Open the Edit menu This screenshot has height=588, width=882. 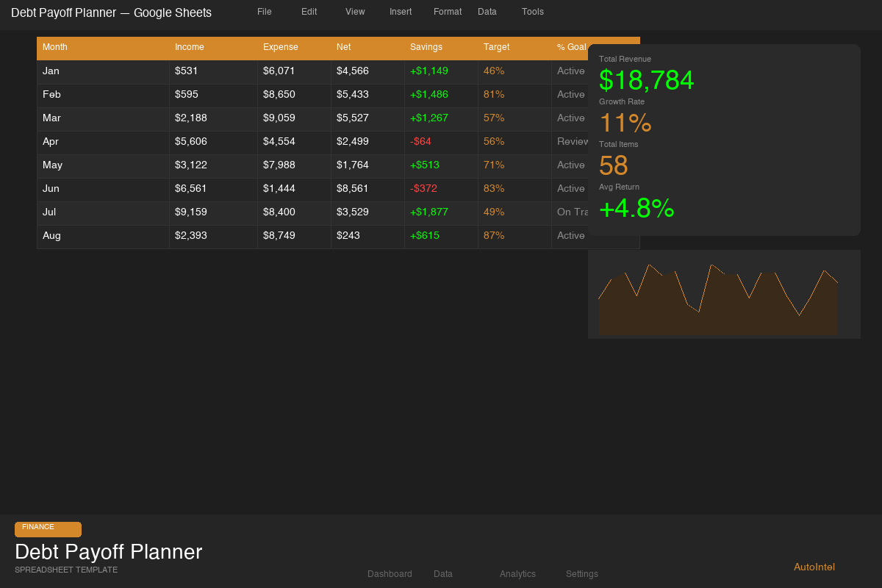click(x=309, y=12)
